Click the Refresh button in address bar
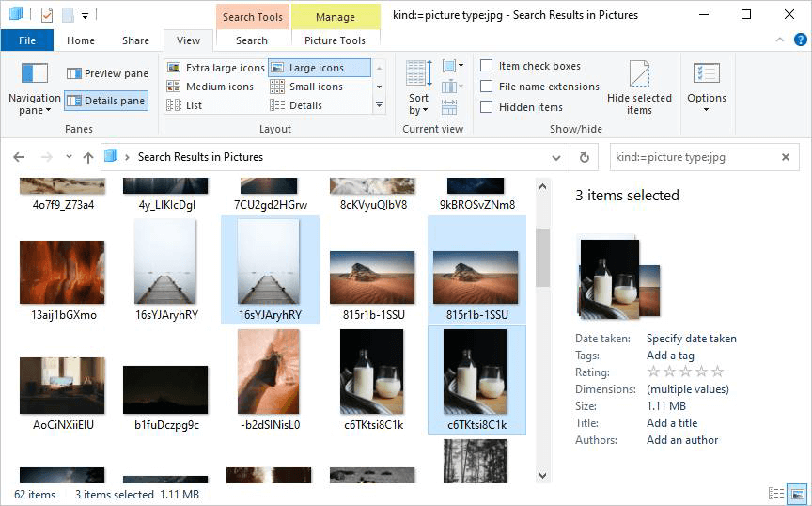The width and height of the screenshot is (812, 506). tap(585, 157)
